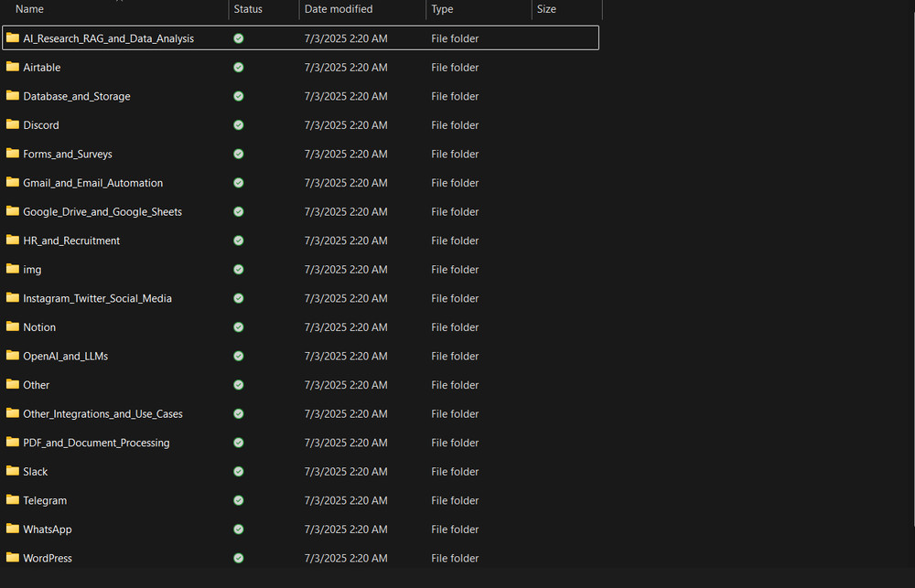
Task: Sort by the Name column header
Action: [115, 9]
